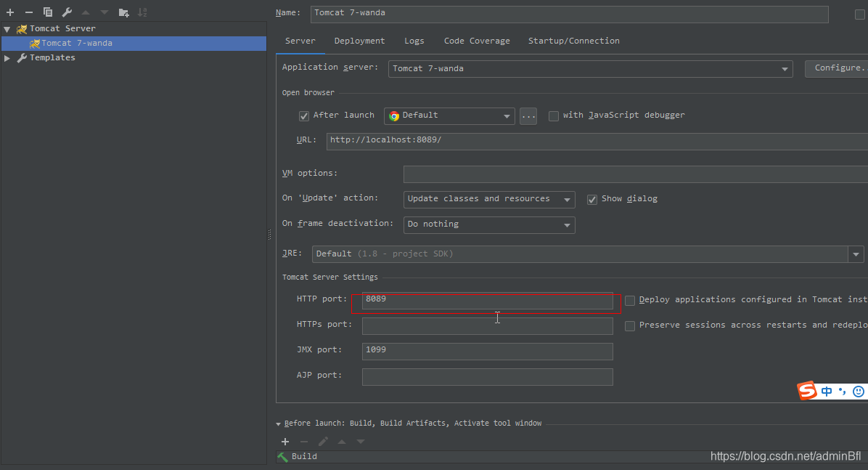Click the Sogou input method logo
This screenshot has width=868, height=470.
(x=807, y=391)
